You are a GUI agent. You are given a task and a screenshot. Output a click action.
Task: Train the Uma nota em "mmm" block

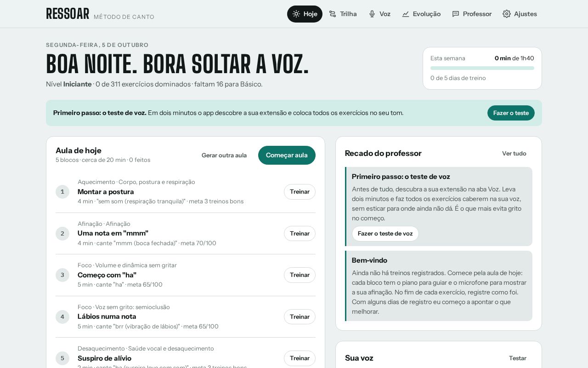click(x=300, y=233)
